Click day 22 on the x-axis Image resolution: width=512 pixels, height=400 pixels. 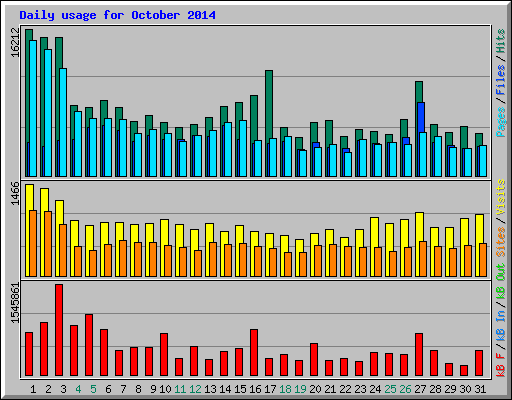tap(345, 389)
